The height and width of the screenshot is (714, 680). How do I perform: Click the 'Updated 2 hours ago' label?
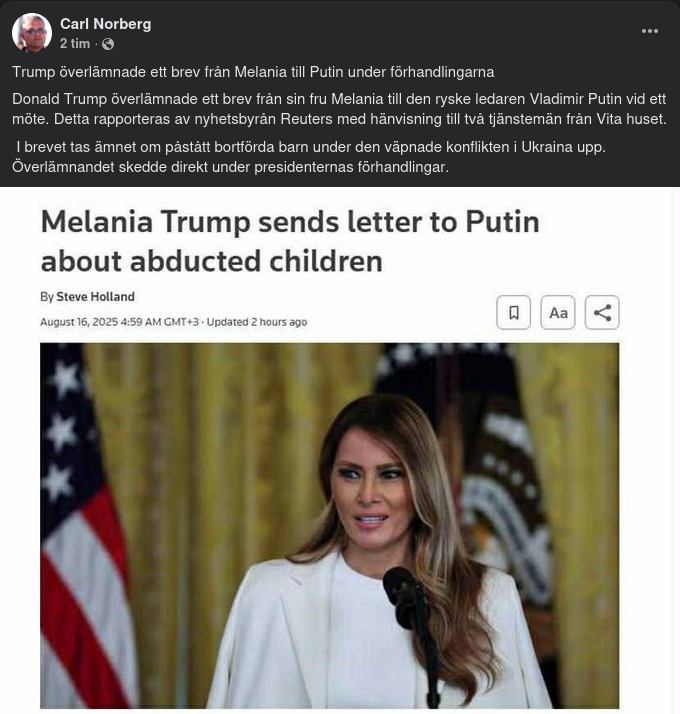click(x=257, y=322)
